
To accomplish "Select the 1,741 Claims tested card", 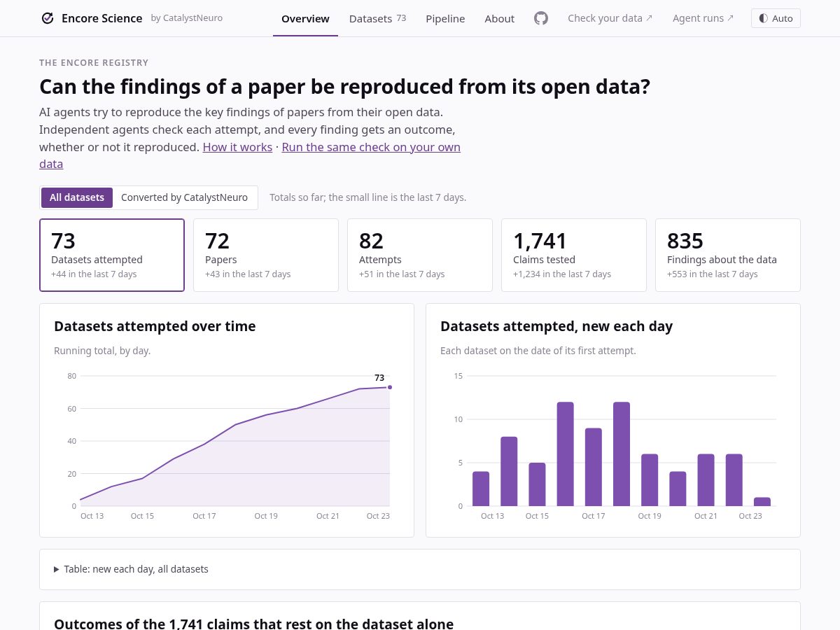I will pyautogui.click(x=574, y=255).
